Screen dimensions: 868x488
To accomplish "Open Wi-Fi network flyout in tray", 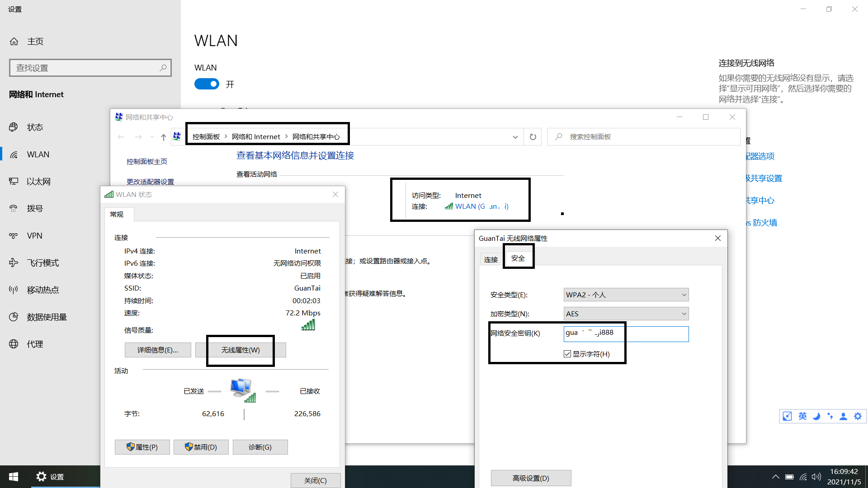I will (x=803, y=477).
